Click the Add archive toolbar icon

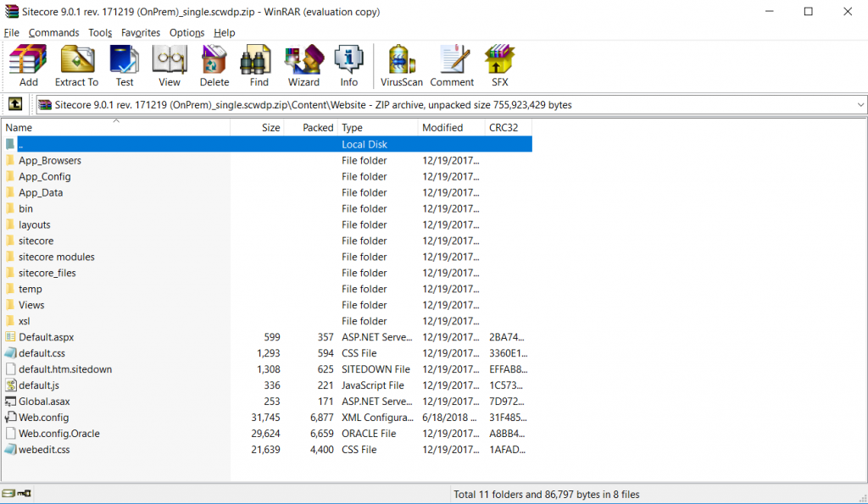[x=28, y=65]
